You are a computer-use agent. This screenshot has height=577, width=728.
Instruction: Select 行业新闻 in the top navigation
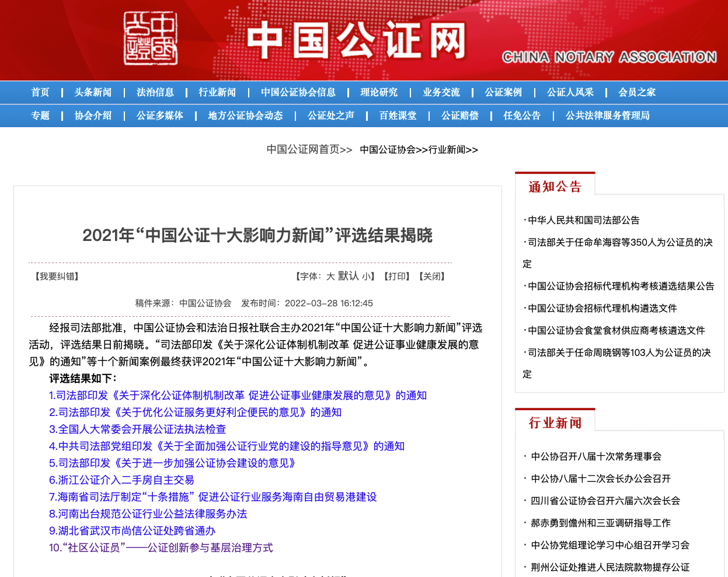click(217, 92)
